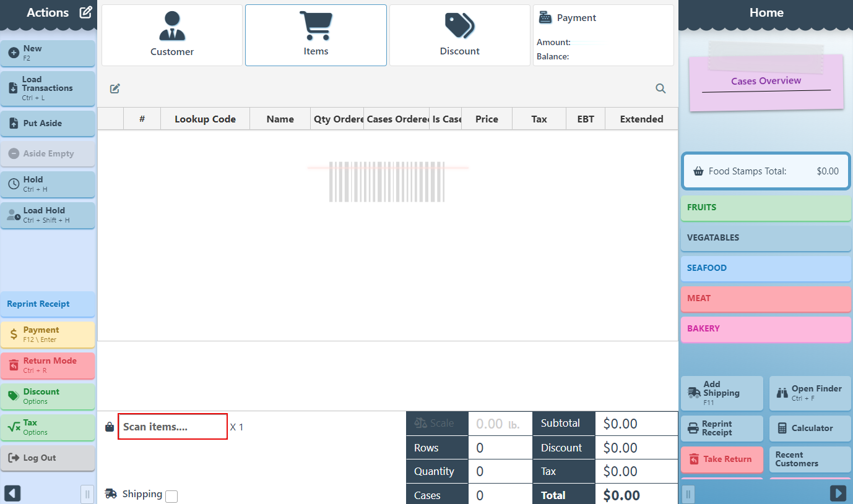Click the Scan items input field
The width and height of the screenshot is (853, 504).
tap(172, 427)
